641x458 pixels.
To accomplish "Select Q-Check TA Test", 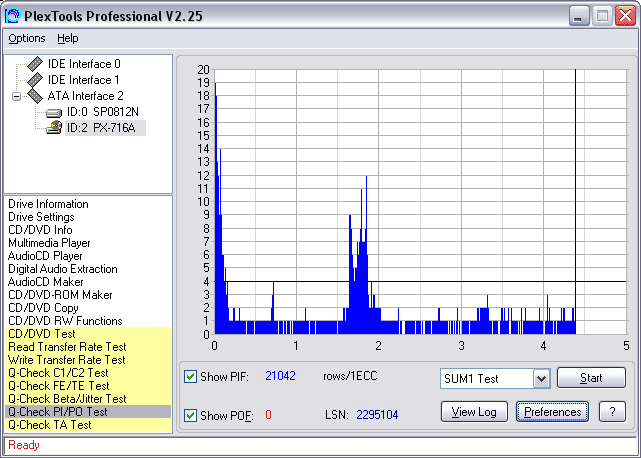I will (88, 425).
